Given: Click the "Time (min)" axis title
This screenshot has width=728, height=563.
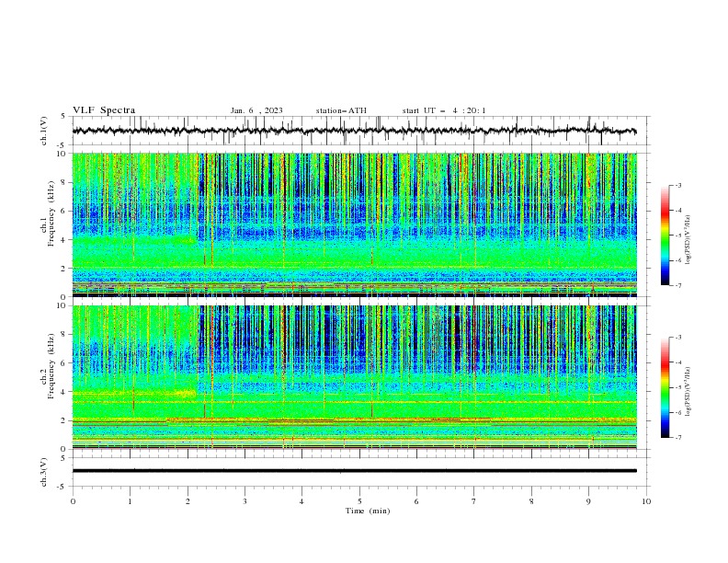Looking at the screenshot, I should (x=368, y=511).
